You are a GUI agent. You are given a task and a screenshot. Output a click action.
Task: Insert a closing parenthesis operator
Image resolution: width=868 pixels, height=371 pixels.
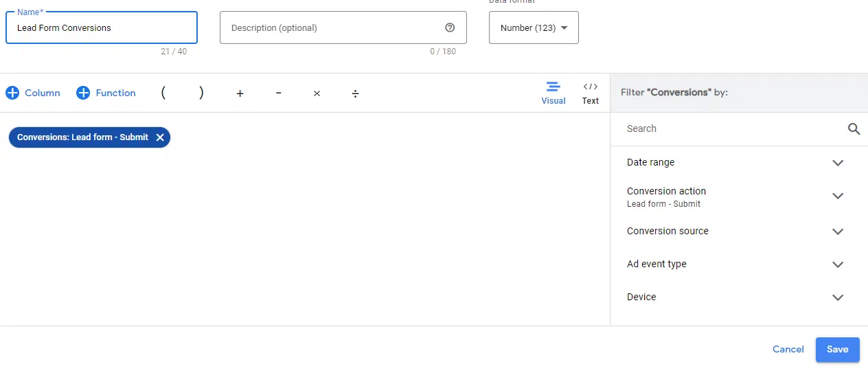[x=201, y=93]
